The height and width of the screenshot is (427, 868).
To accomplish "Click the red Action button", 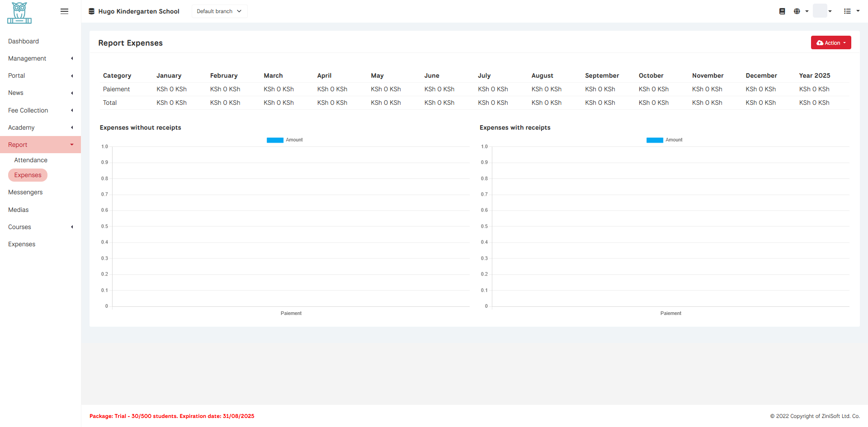I will 830,43.
